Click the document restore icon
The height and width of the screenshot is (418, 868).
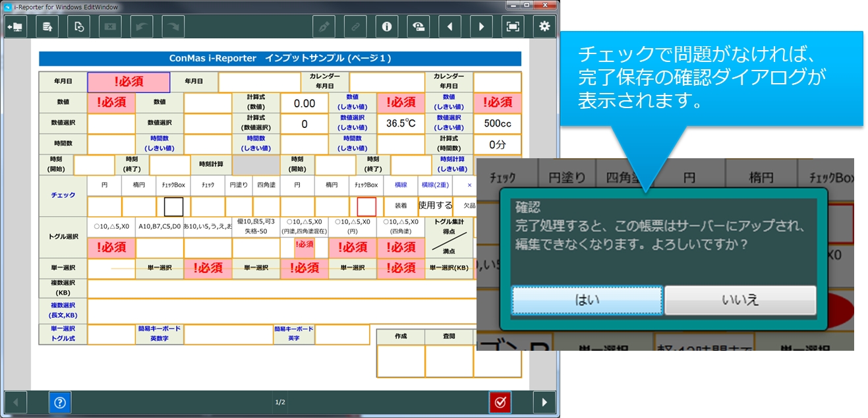[79, 26]
